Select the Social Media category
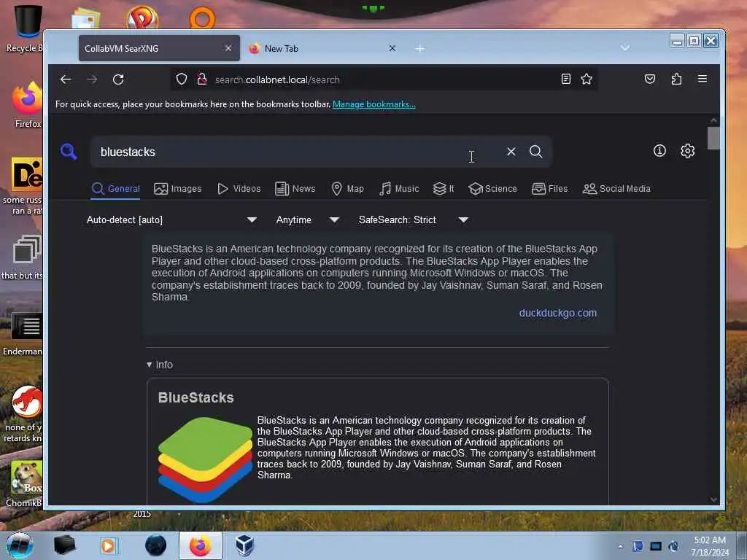 tap(616, 189)
